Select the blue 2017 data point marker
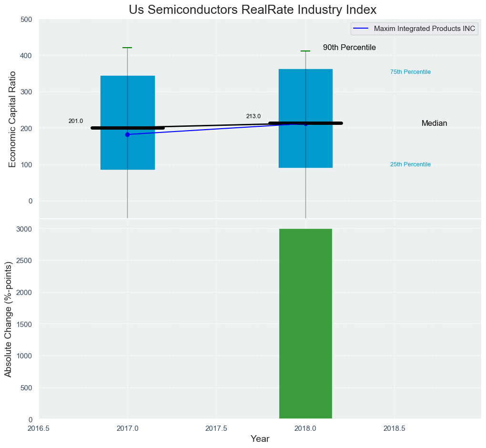 pyautogui.click(x=127, y=134)
